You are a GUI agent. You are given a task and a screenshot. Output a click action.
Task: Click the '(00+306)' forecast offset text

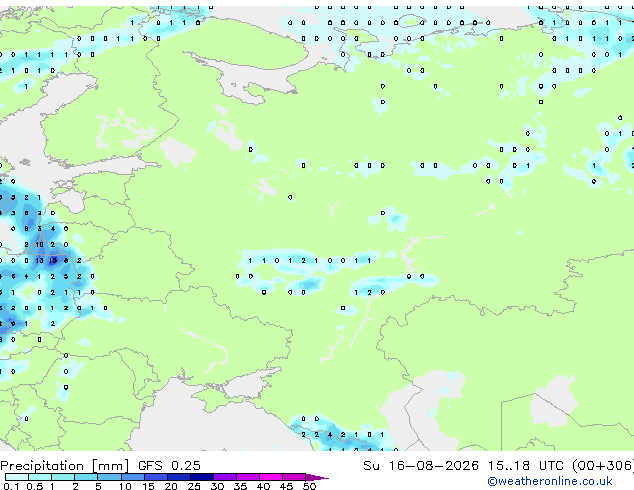[603, 466]
